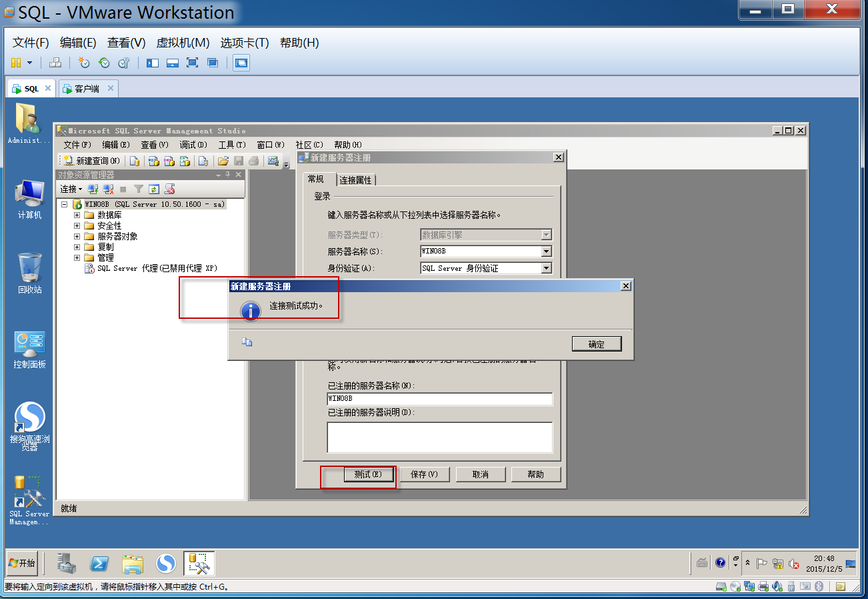This screenshot has width=868, height=599.
Task: Click the refresh icon in Object Explorer
Action: pos(154,189)
